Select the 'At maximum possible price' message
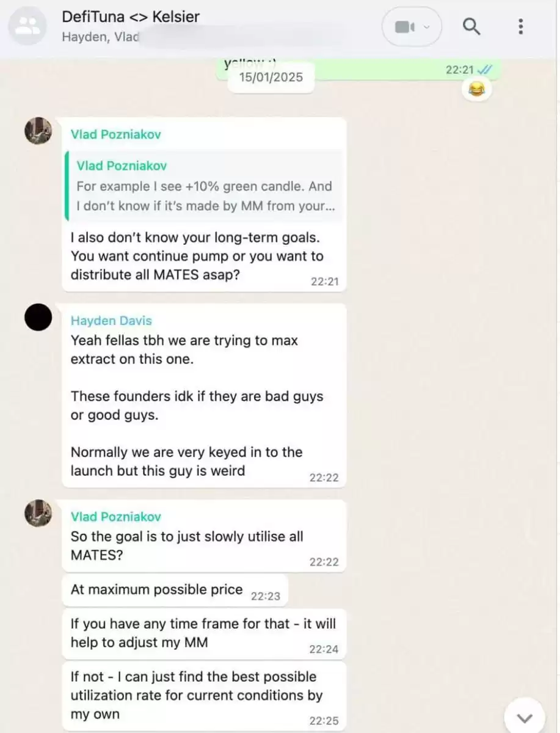Image resolution: width=560 pixels, height=733 pixels. (x=175, y=590)
